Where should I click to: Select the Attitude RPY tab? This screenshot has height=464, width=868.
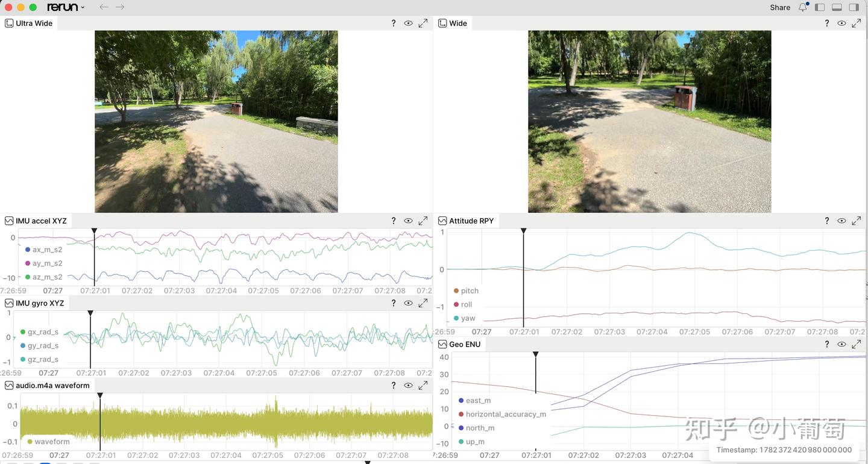tap(466, 221)
